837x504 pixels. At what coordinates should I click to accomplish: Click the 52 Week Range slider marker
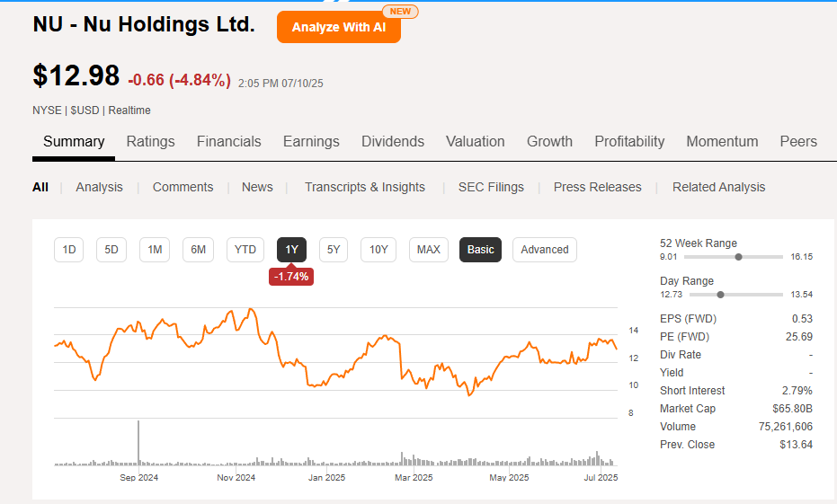pyautogui.click(x=738, y=257)
